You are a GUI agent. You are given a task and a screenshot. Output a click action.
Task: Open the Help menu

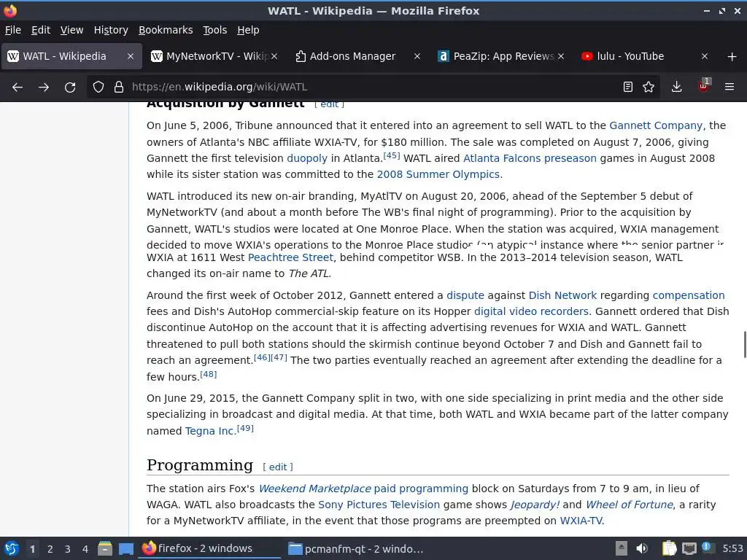click(248, 30)
